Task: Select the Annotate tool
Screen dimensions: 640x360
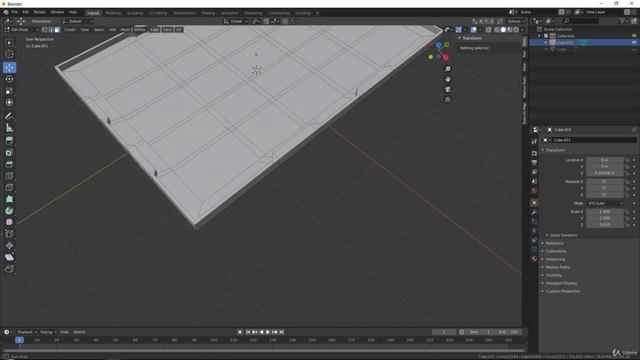Action: point(9,116)
